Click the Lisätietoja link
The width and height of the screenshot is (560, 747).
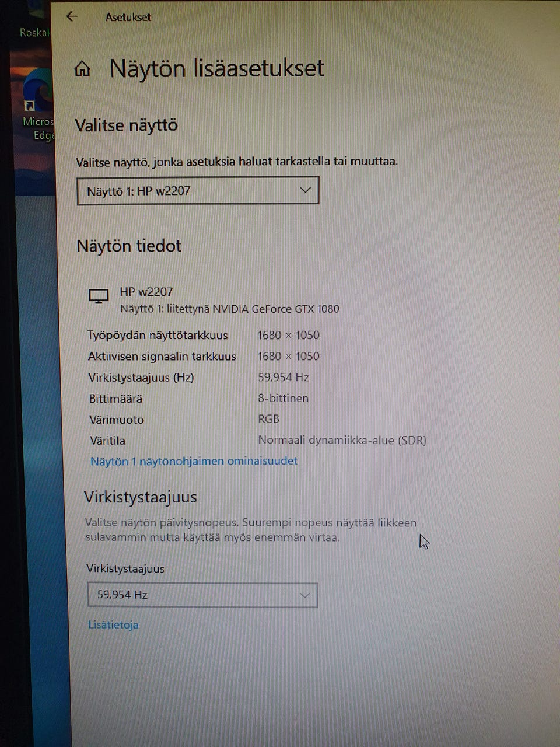113,625
